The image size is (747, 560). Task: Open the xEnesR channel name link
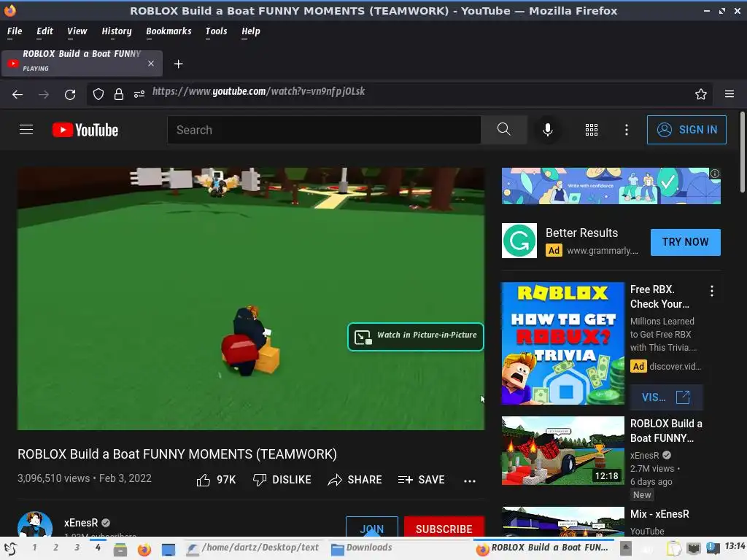pos(81,523)
